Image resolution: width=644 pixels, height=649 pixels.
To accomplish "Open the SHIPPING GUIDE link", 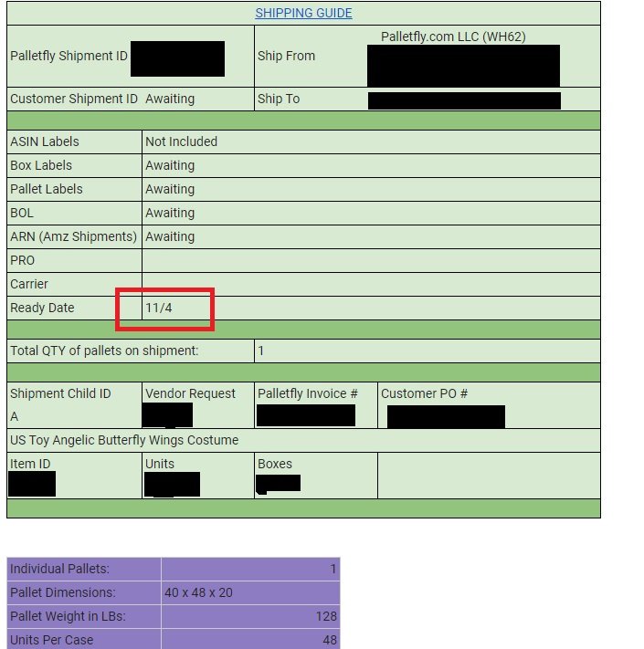I will click(x=303, y=13).
